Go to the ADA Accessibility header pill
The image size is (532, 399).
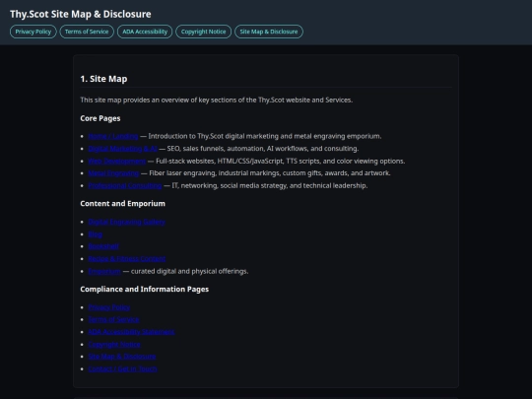pyautogui.click(x=145, y=32)
